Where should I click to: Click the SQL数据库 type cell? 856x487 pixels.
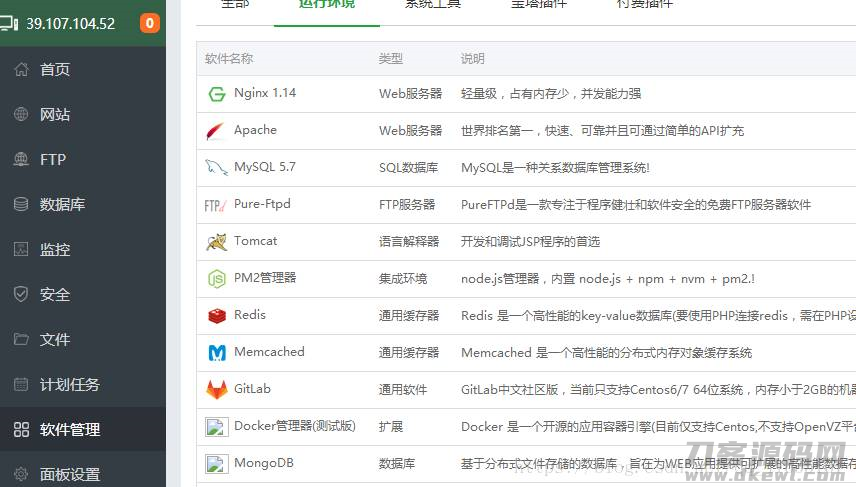(x=408, y=168)
